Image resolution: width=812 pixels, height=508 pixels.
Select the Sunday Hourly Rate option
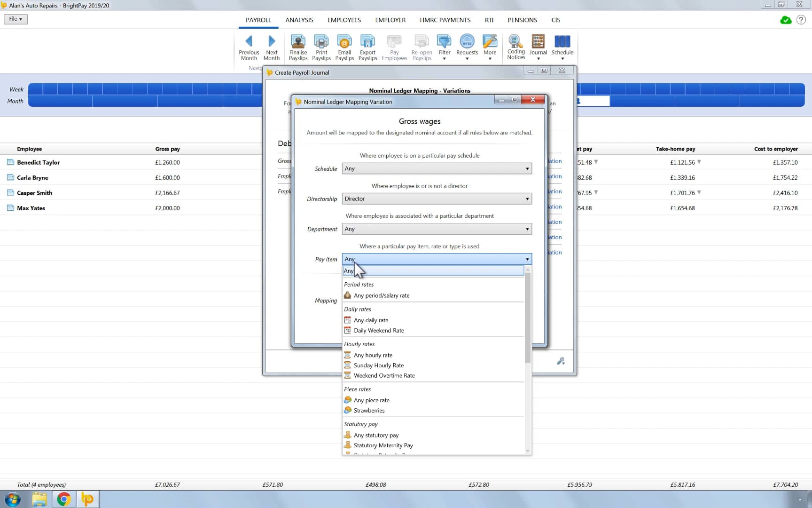click(379, 365)
